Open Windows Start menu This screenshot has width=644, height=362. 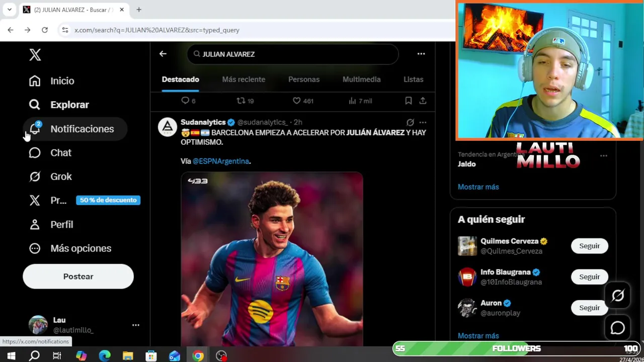(11, 356)
